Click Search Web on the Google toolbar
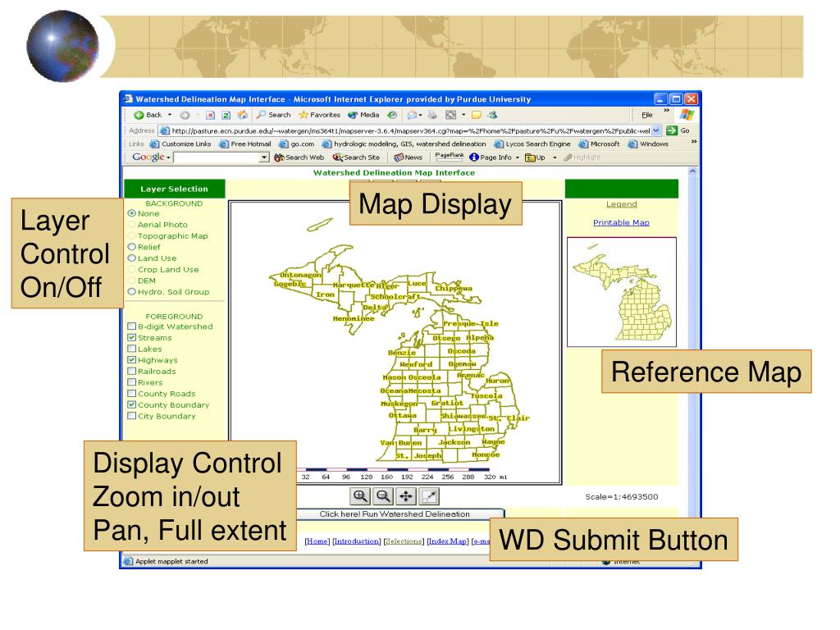 click(x=299, y=157)
